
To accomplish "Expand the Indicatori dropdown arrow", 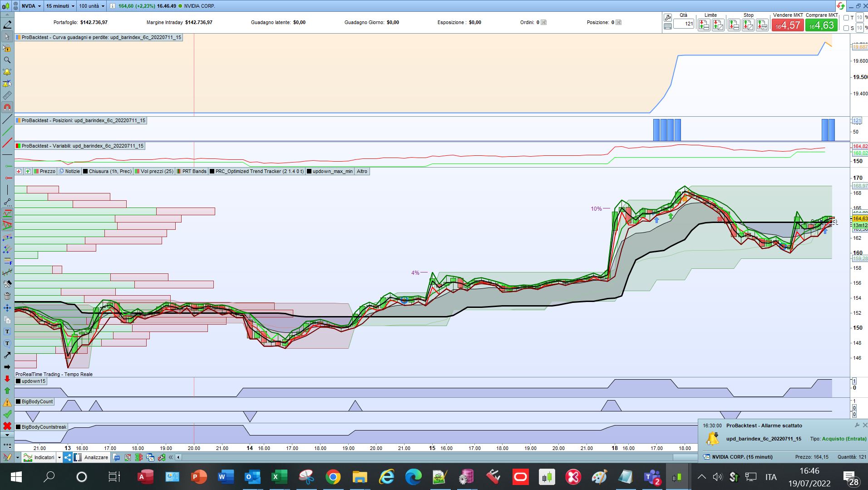I will [59, 457].
